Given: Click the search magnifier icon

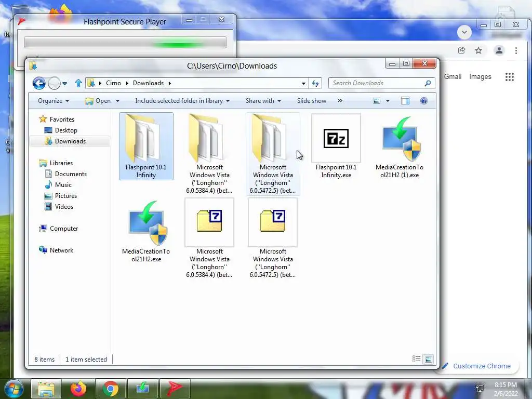Looking at the screenshot, I should pyautogui.click(x=428, y=83).
